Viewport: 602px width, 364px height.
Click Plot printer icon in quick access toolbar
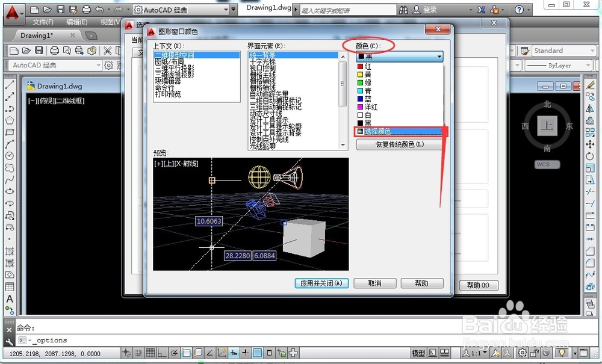tap(87, 10)
